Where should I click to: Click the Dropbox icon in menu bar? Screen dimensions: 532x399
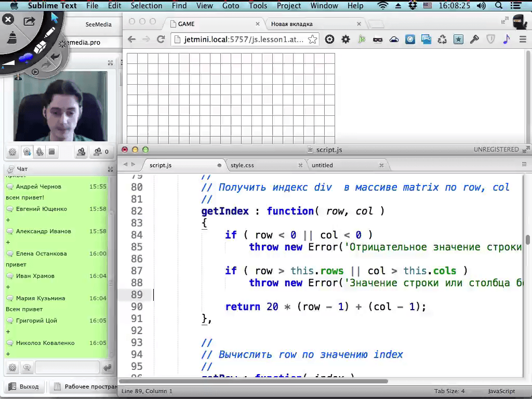click(413, 6)
